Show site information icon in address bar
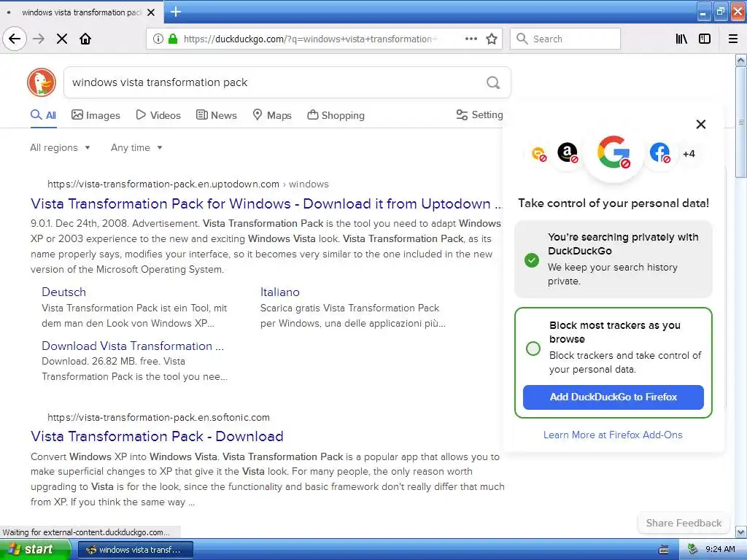Screen dimensions: 747x560 [x=158, y=39]
